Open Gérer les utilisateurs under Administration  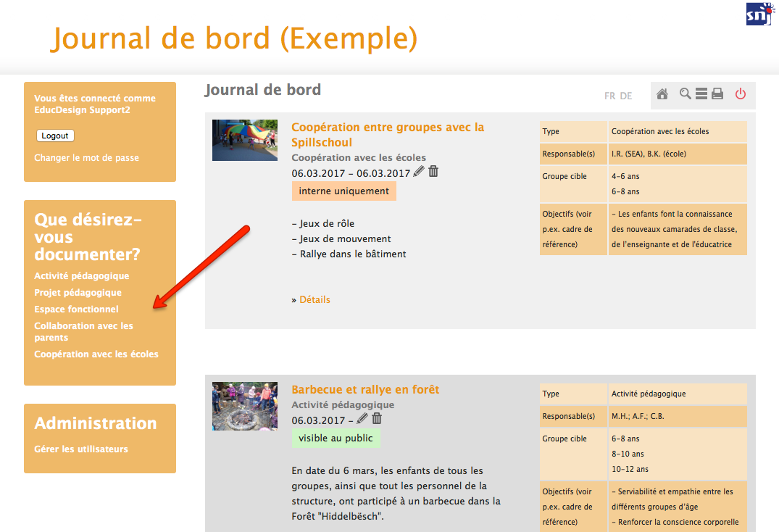[81, 449]
